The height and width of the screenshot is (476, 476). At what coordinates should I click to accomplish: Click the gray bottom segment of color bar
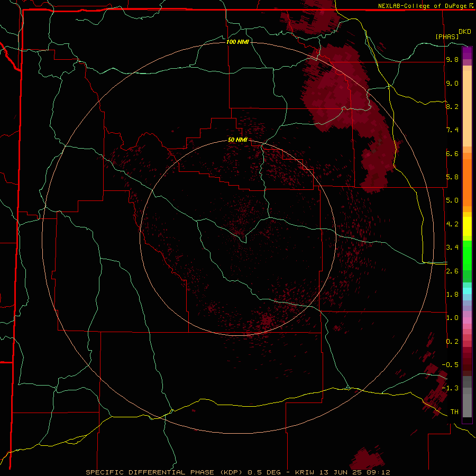pyautogui.click(x=467, y=405)
